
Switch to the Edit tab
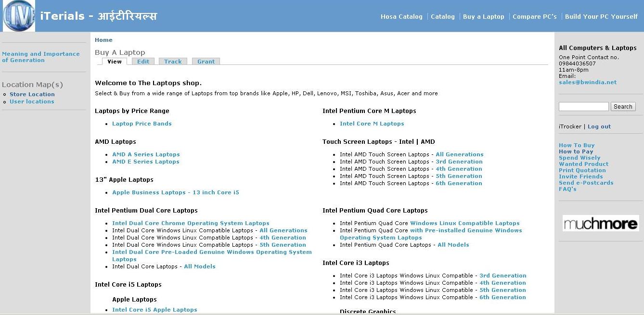[x=143, y=62]
